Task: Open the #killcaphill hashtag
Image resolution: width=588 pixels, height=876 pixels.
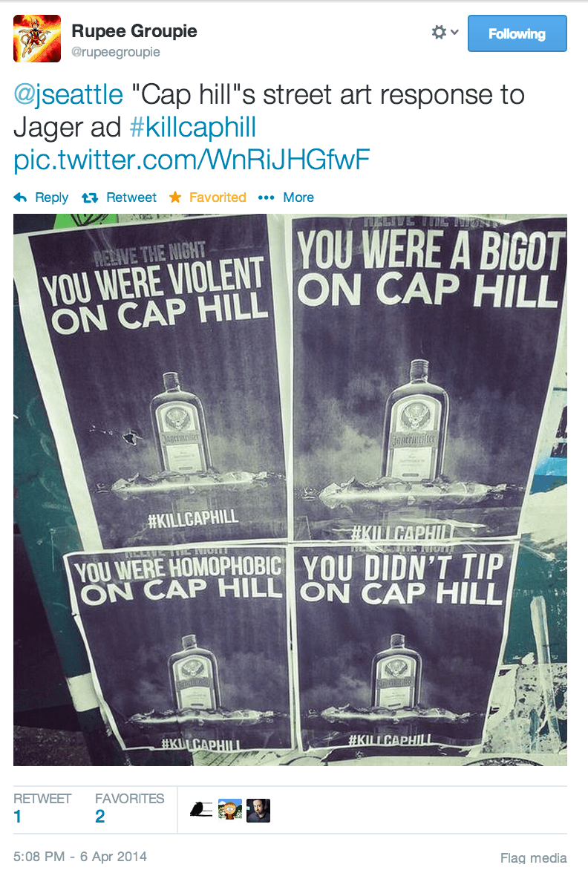Action: coord(193,128)
